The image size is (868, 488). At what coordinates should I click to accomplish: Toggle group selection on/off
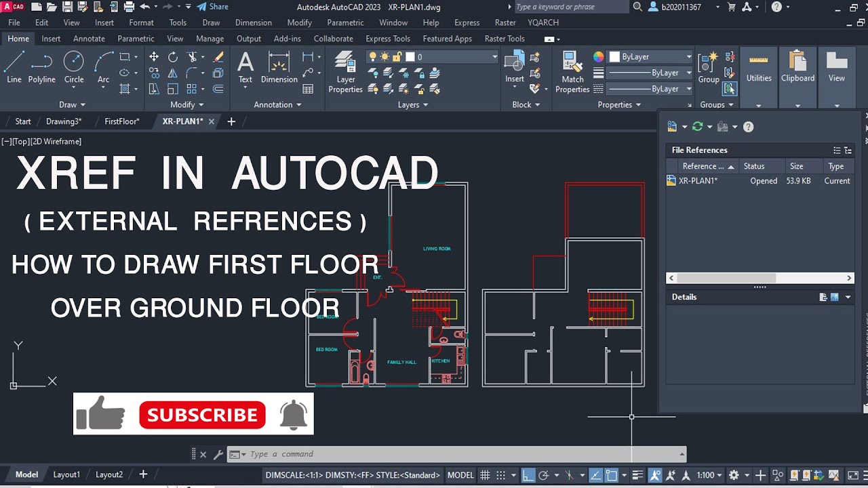[730, 89]
